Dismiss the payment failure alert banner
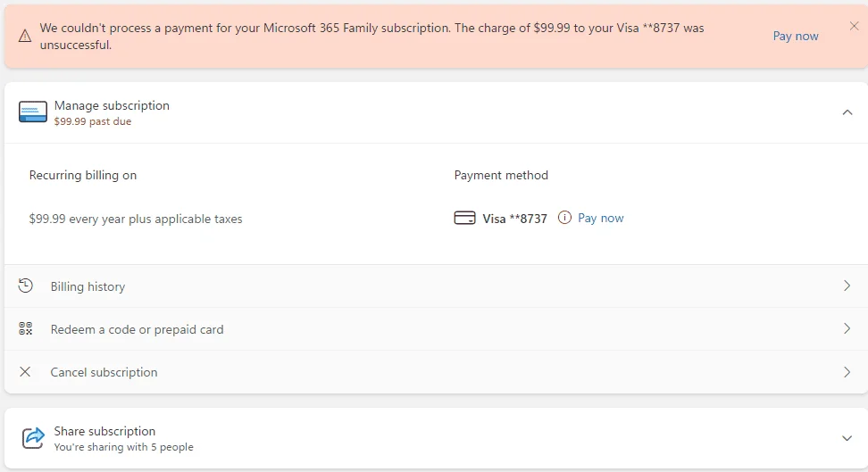868x472 pixels. tap(855, 26)
